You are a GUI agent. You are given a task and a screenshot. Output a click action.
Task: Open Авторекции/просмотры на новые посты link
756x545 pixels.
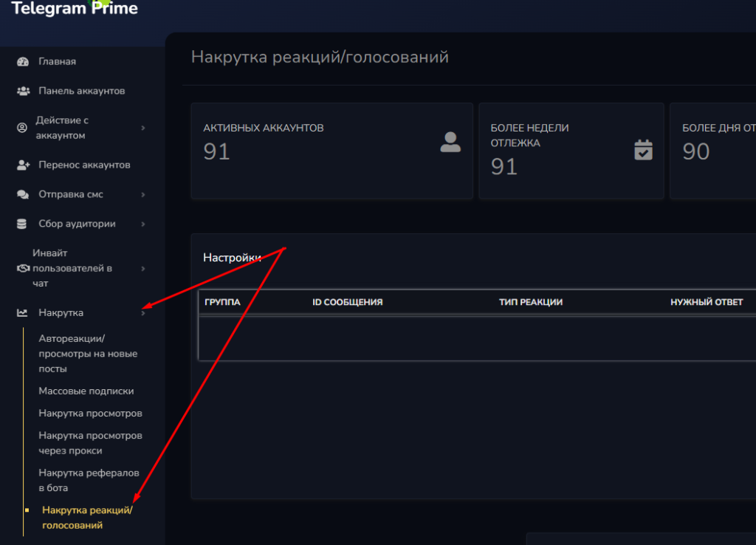click(89, 353)
